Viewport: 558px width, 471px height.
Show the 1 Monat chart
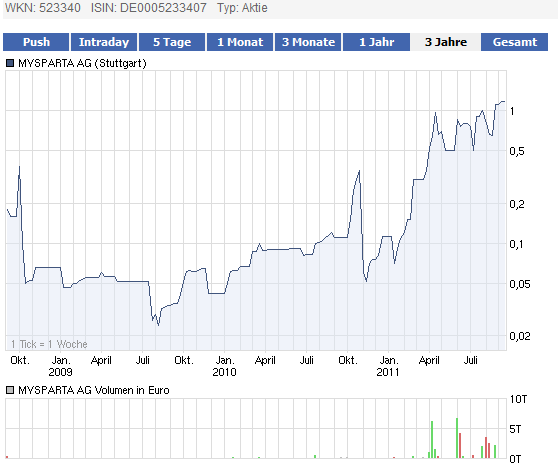click(x=240, y=42)
